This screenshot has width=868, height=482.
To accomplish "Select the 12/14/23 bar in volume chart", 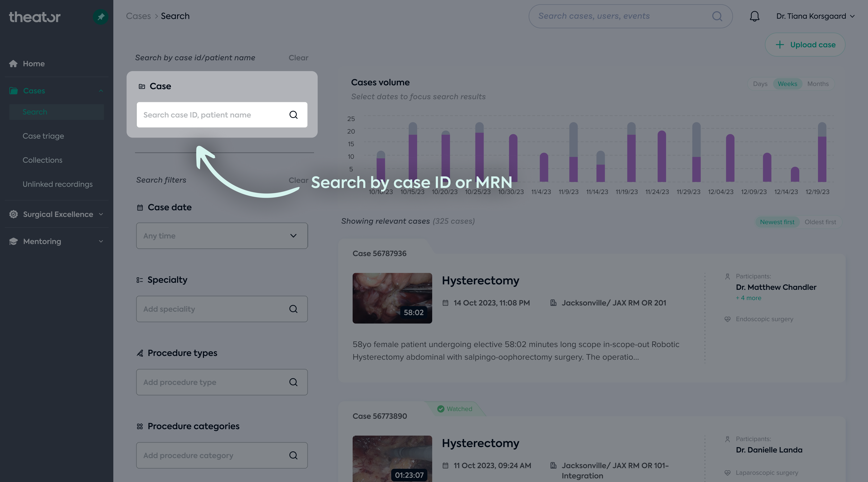I will 795,175.
